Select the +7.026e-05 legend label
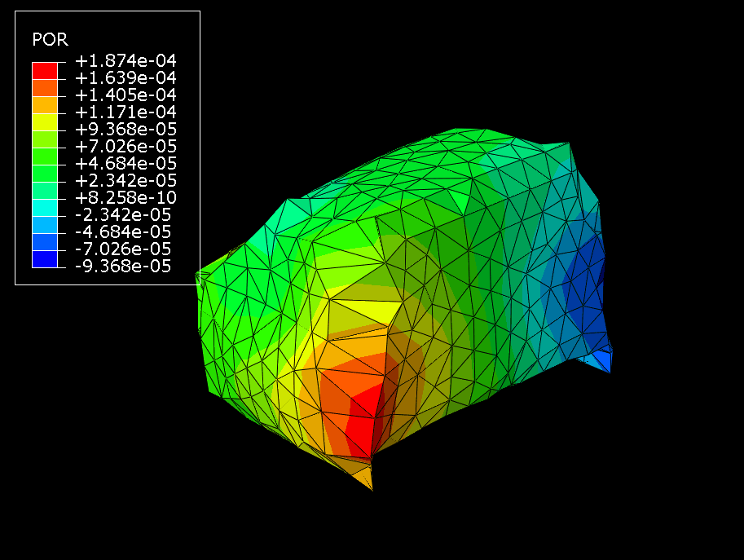Viewport: 744px width, 560px height. (125, 147)
